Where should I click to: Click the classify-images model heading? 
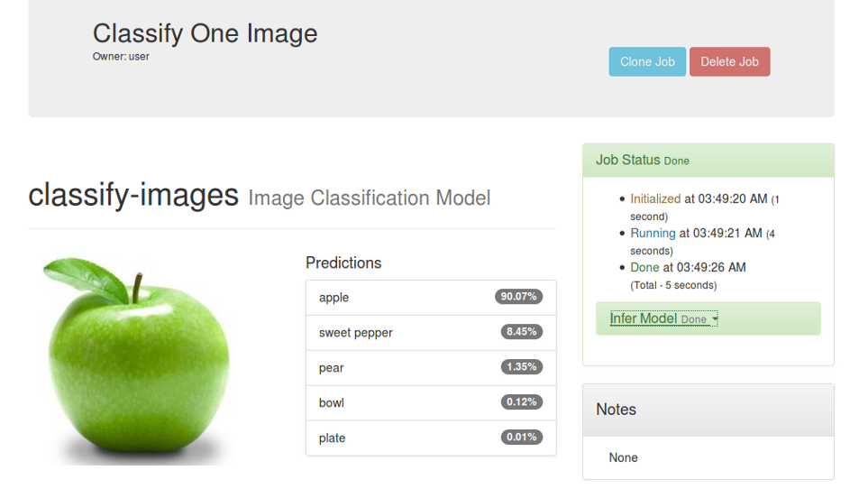[133, 195]
